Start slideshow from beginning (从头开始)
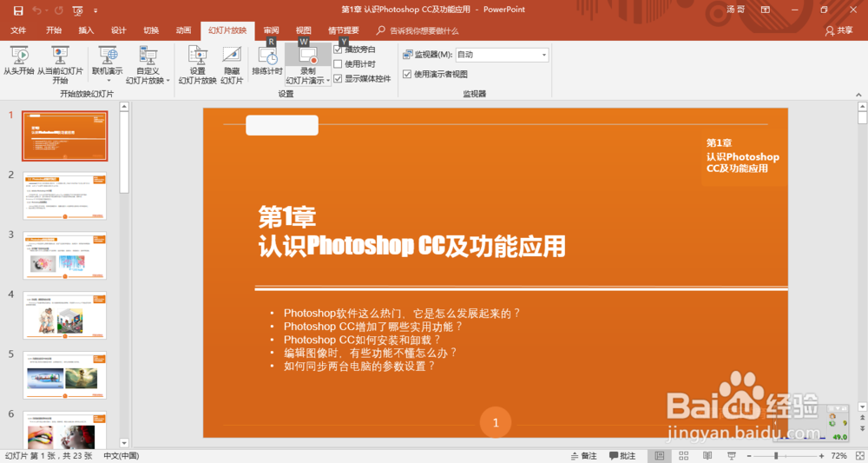 tap(19, 61)
